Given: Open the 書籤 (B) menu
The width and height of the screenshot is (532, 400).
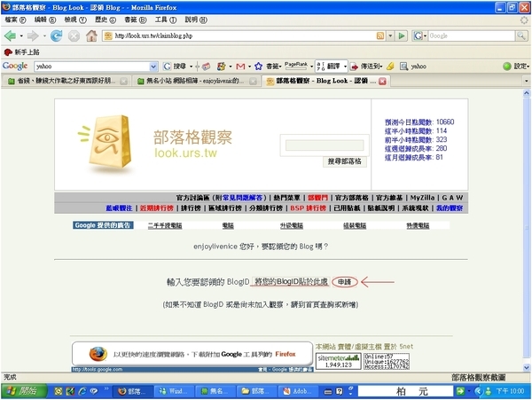Looking at the screenshot, I should [136, 20].
